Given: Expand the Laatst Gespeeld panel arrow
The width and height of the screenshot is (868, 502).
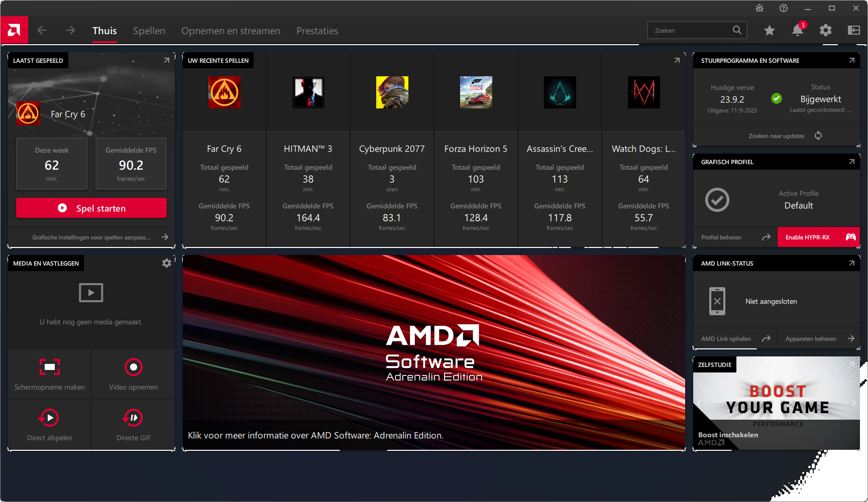Looking at the screenshot, I should tap(167, 60).
